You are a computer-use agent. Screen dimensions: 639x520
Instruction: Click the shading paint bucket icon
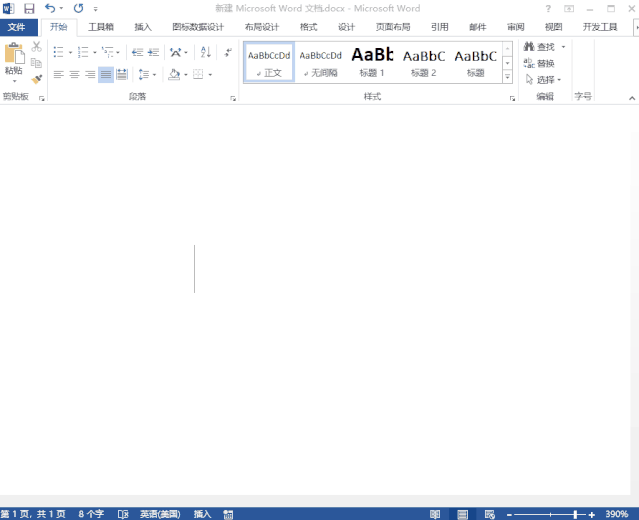174,75
